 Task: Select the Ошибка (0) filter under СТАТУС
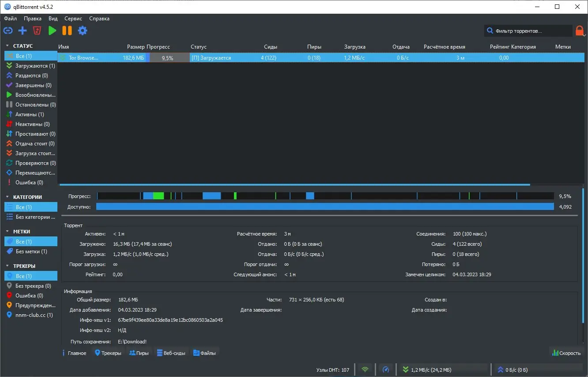tap(31, 183)
